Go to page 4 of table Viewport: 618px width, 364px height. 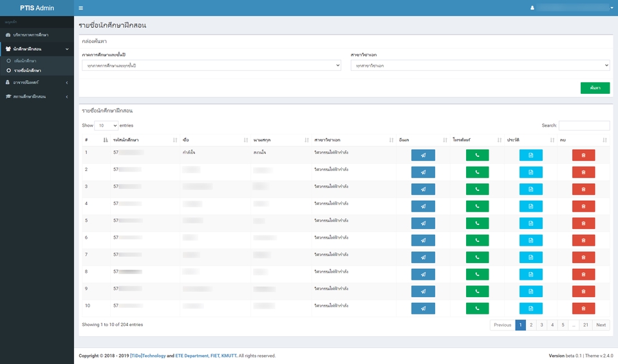[552, 325]
